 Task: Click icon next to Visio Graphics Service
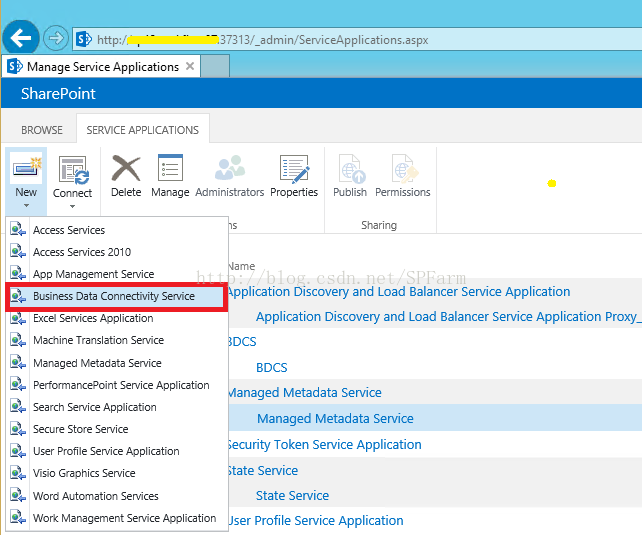point(18,473)
